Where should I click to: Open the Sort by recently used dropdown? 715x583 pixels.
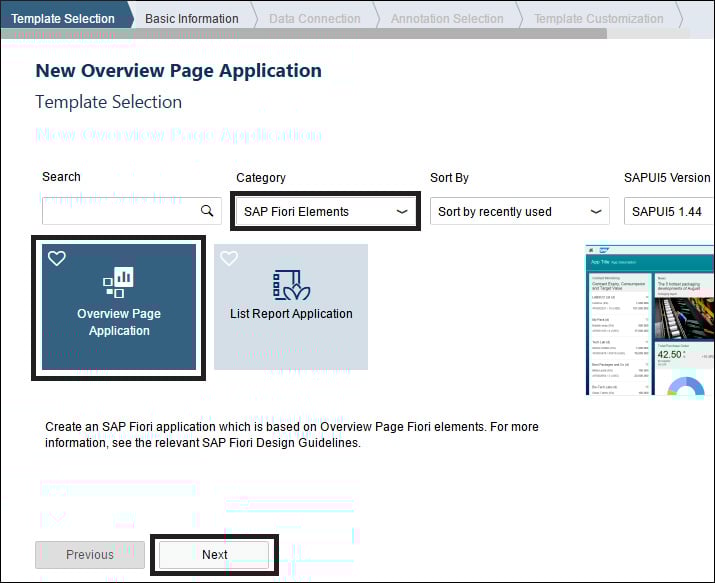point(520,212)
